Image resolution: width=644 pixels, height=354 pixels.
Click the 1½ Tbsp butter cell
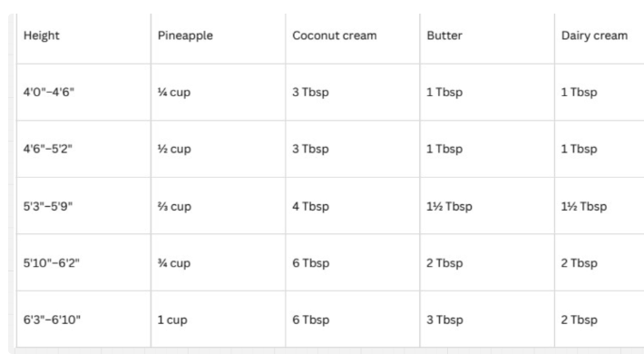point(487,205)
